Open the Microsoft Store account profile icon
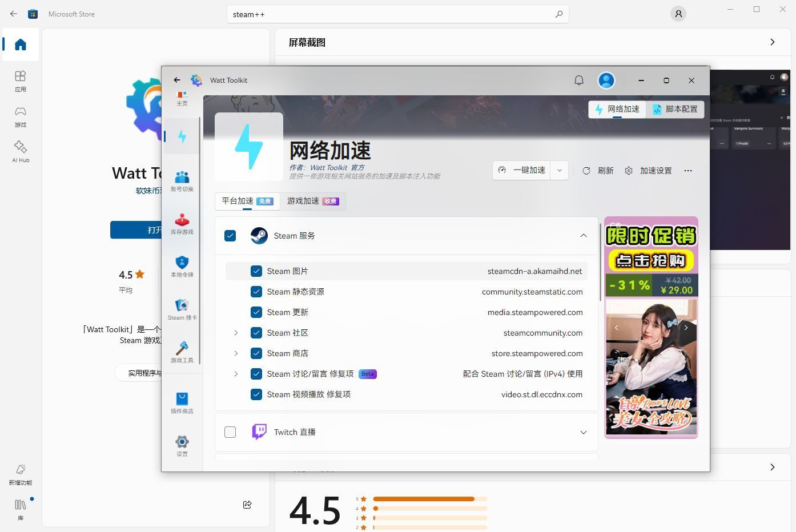796x532 pixels. [x=678, y=14]
